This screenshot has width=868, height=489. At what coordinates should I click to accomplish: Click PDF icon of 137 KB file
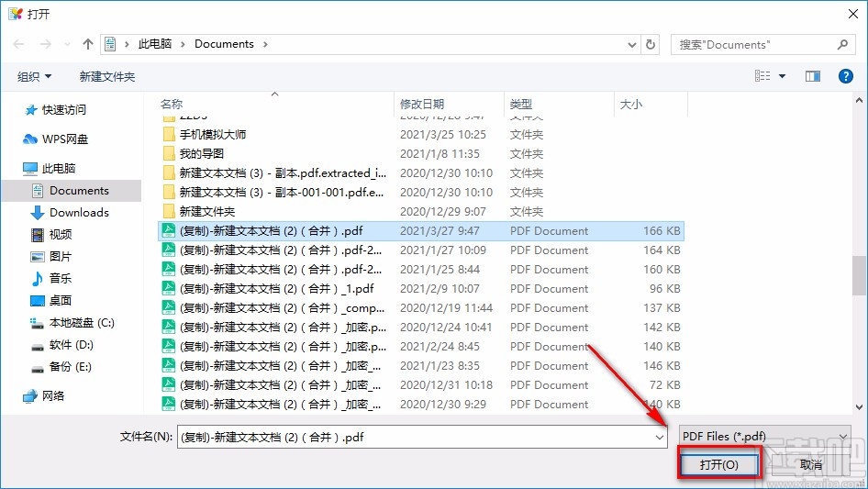(168, 307)
